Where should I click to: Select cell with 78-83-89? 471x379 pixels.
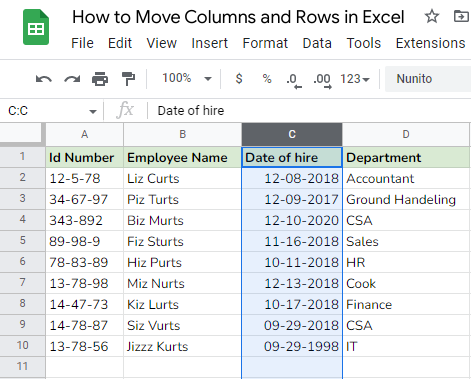85,262
